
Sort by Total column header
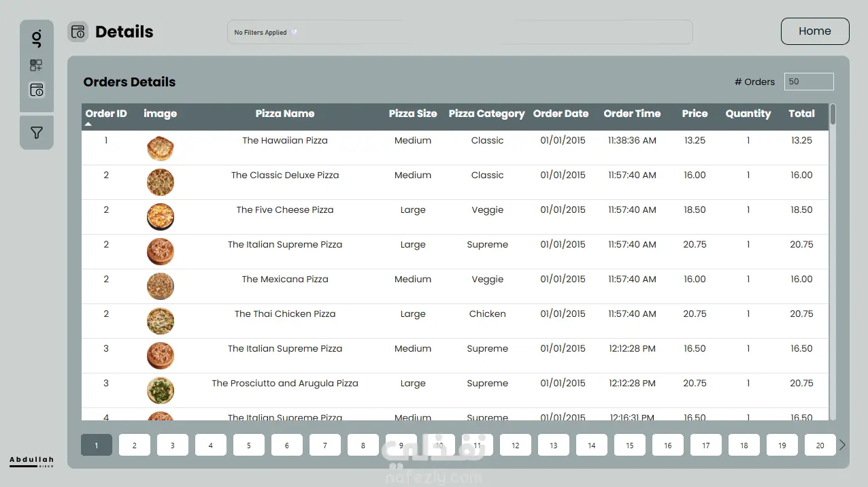pos(802,114)
